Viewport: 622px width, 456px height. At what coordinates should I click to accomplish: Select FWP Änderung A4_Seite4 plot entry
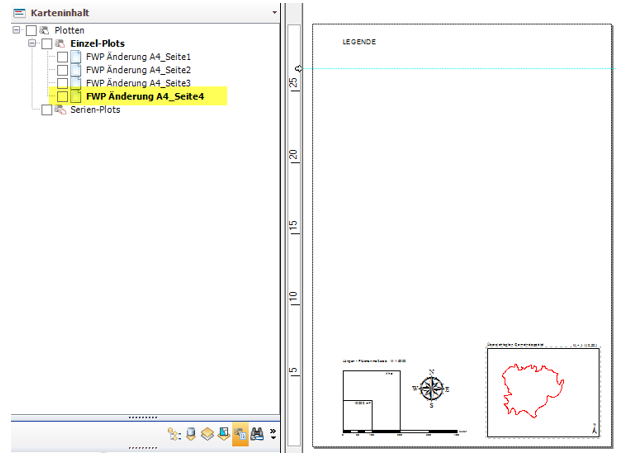point(144,97)
